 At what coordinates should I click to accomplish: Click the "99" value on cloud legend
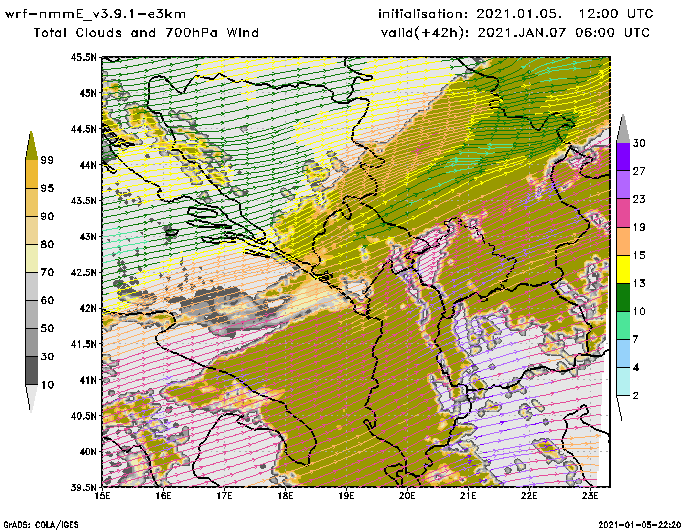pos(47,160)
